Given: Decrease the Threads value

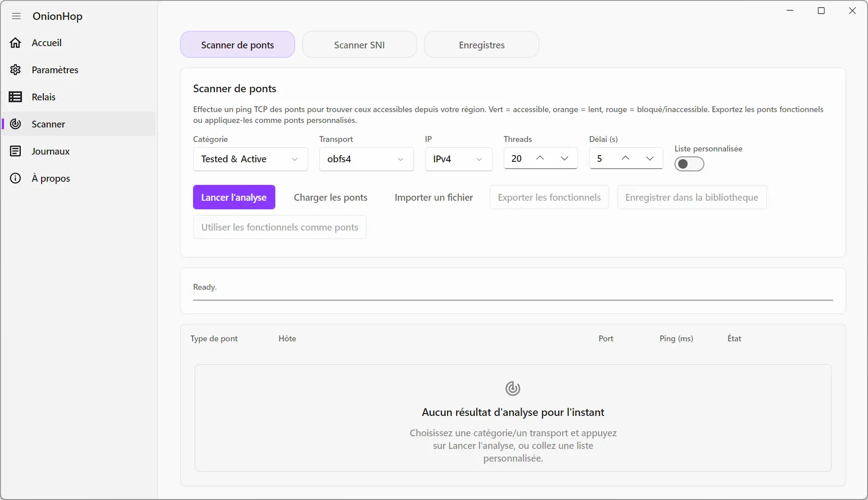Looking at the screenshot, I should (x=564, y=158).
